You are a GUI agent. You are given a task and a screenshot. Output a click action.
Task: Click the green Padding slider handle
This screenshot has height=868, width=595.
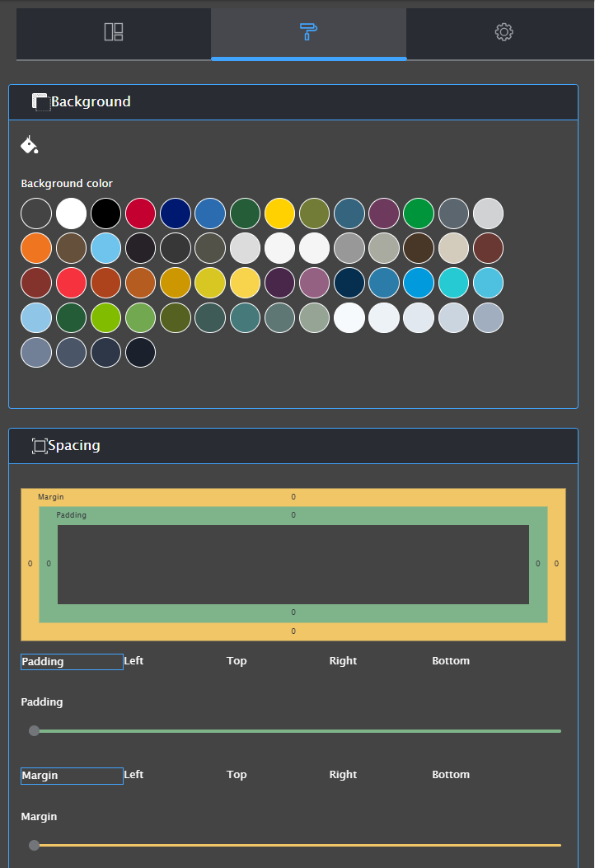pos(34,730)
